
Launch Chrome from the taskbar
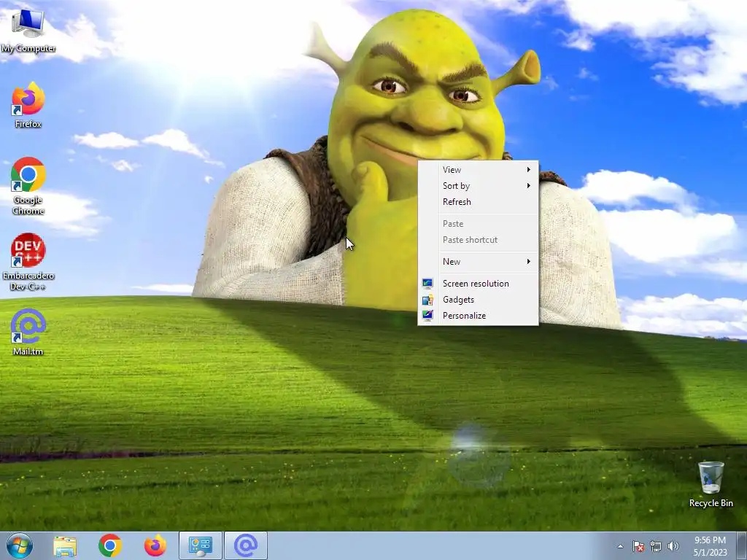pos(110,545)
